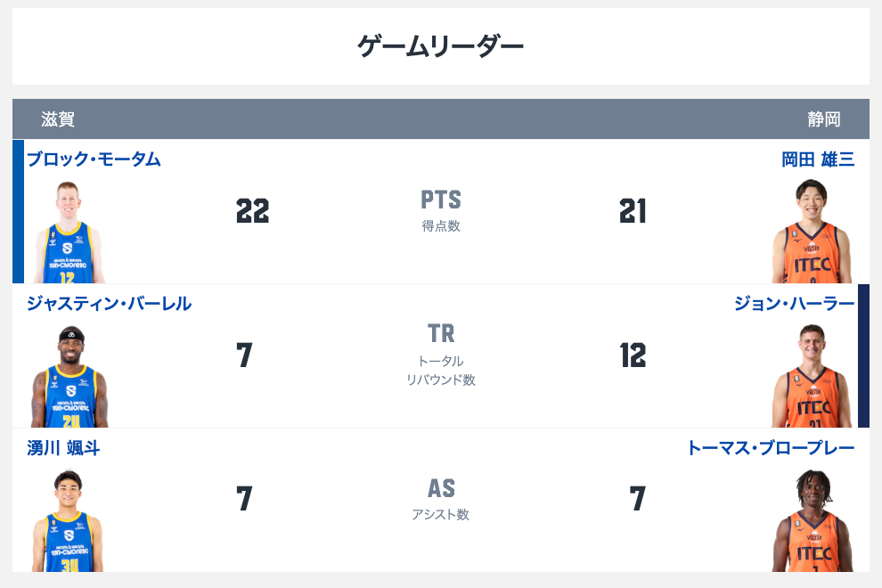Open ブロック・モータム player name link
The width and height of the screenshot is (882, 588).
94,159
